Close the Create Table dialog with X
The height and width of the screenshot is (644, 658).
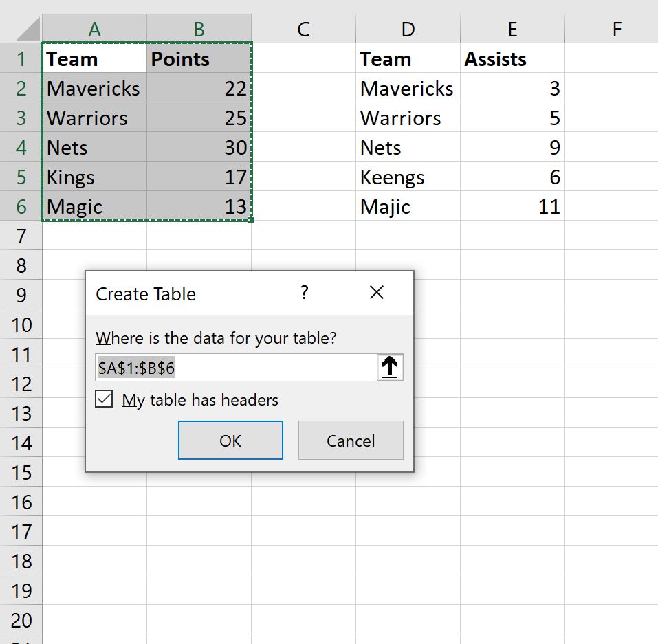[377, 292]
